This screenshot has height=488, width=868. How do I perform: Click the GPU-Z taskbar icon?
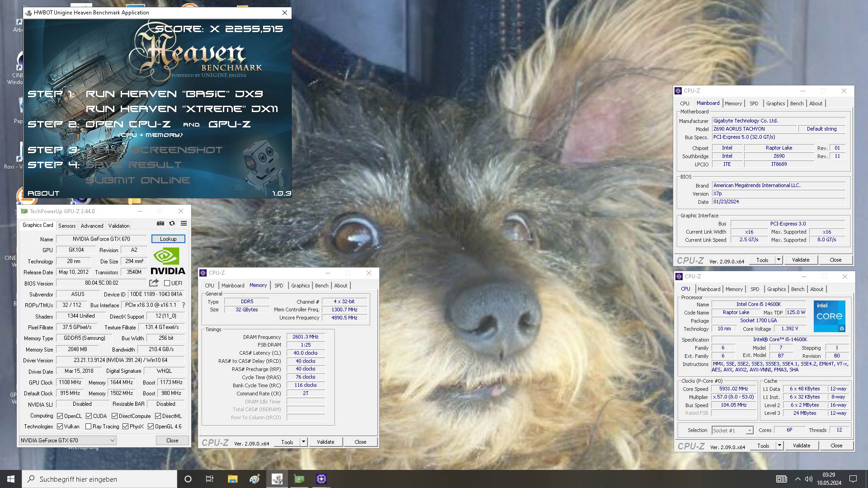click(299, 479)
